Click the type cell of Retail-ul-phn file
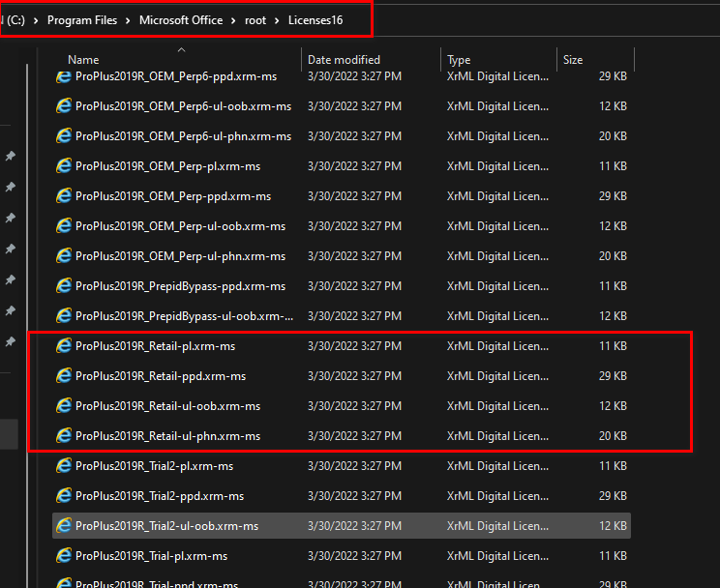Viewport: 720px width, 588px height. pos(497,436)
